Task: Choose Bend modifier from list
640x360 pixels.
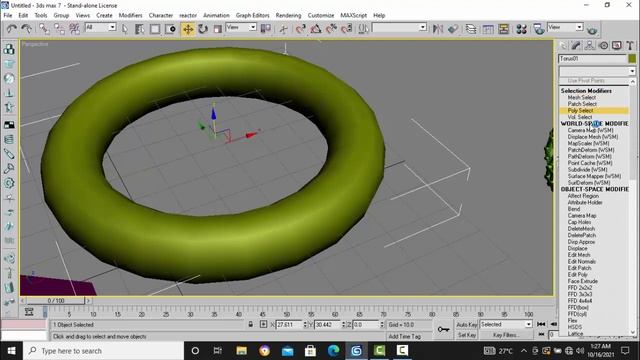Action: click(573, 209)
